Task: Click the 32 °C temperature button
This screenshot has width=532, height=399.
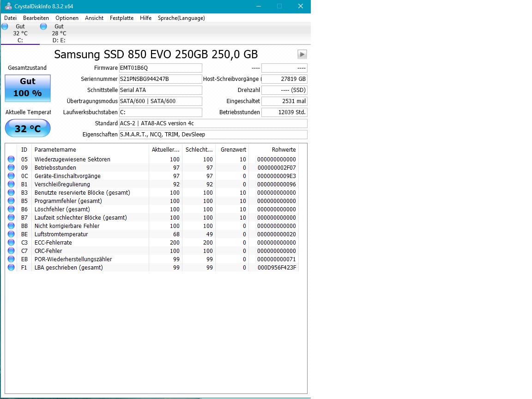Action: 28,129
